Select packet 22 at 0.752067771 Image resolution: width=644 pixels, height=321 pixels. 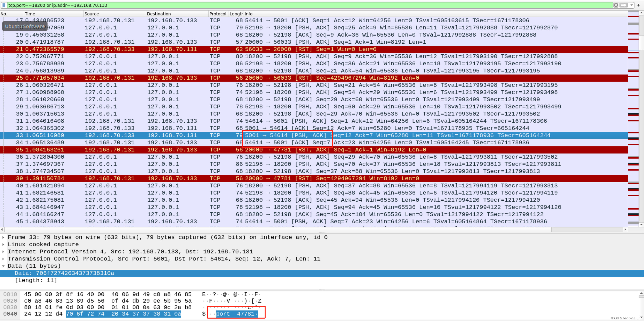click(x=314, y=57)
